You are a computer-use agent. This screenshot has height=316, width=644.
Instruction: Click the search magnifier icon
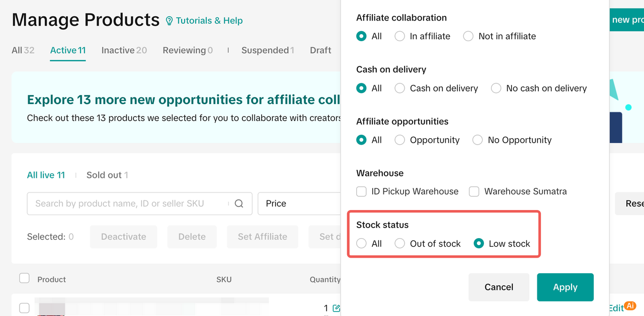(x=239, y=203)
